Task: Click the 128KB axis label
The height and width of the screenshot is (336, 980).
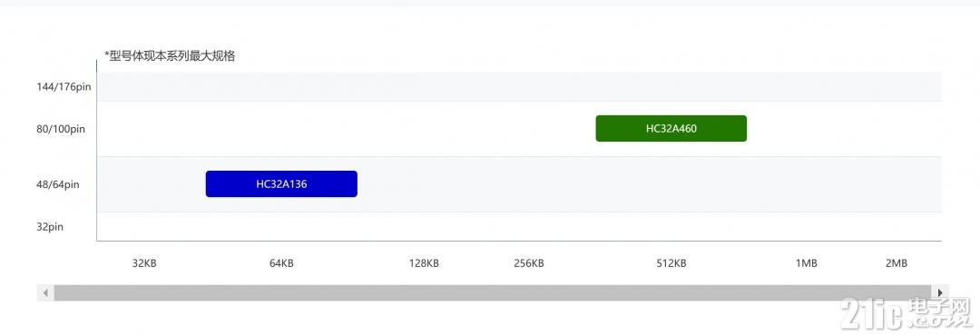Action: tap(424, 263)
